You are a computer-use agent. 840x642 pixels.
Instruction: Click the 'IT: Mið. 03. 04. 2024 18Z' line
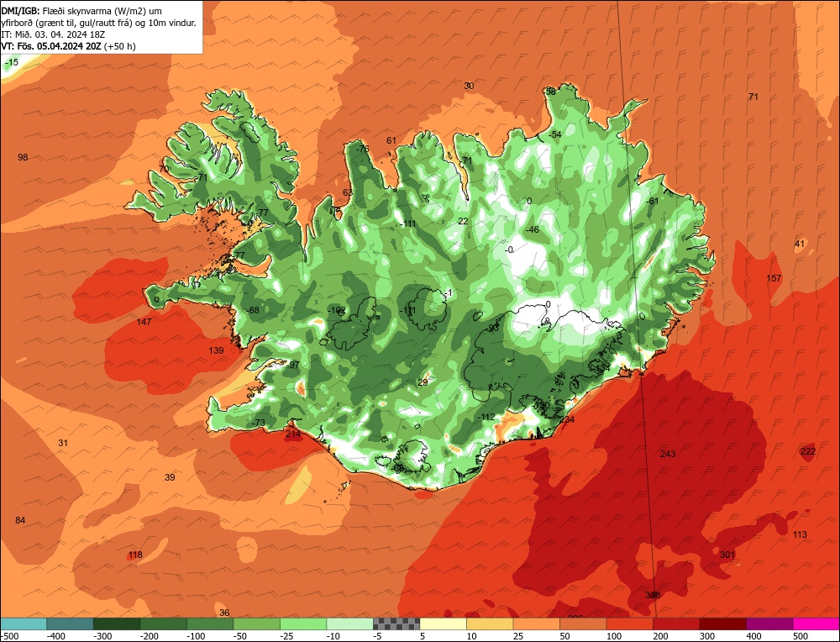pyautogui.click(x=53, y=34)
